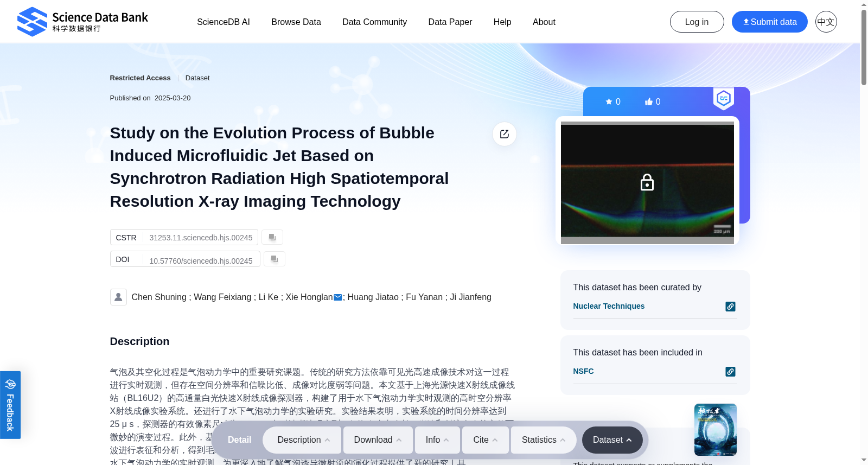Expand Description section in bottom bar
This screenshot has width=868, height=465.
[x=302, y=440]
